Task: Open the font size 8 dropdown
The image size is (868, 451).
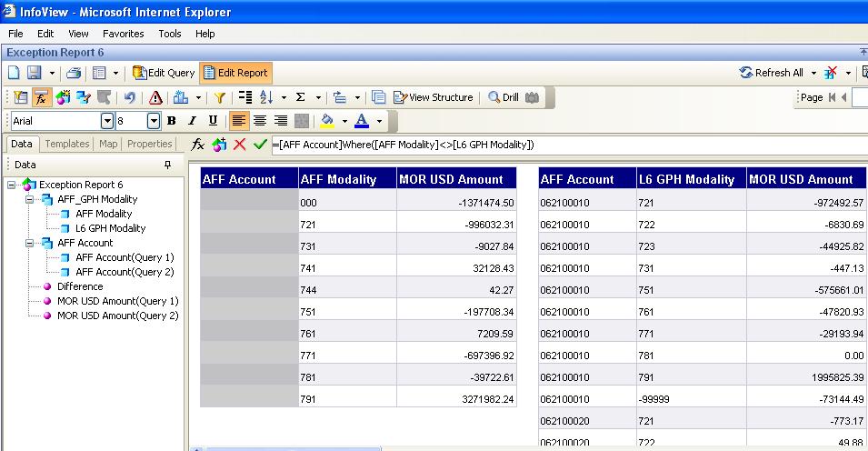Action: (x=154, y=121)
